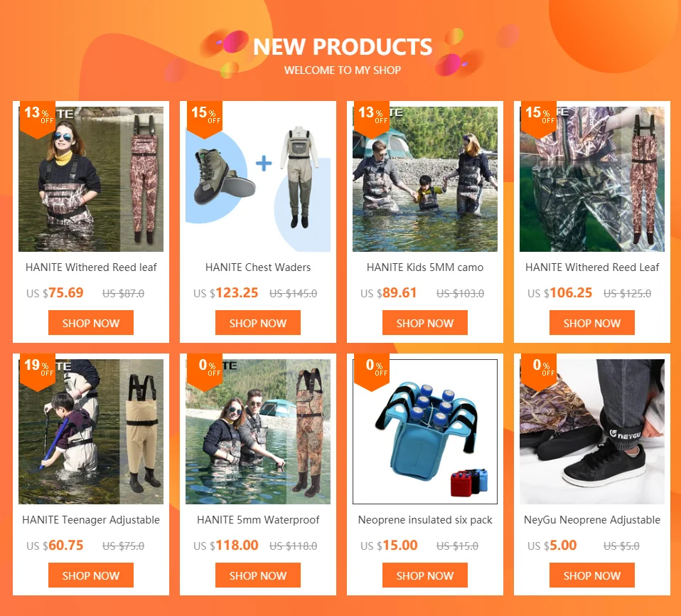Click 0% OFF badge on 5mm Waterproof waders

click(x=205, y=372)
